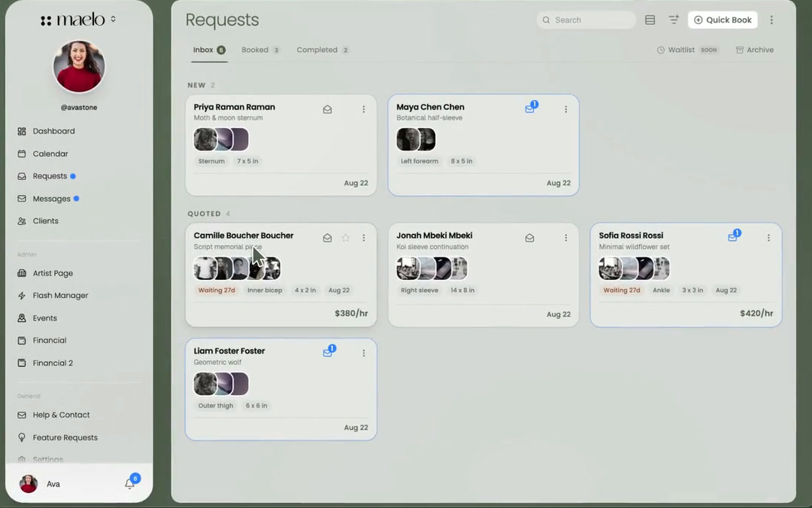This screenshot has height=508, width=812.
Task: Open Jonah Mbeki card three-dot menu
Action: point(565,238)
